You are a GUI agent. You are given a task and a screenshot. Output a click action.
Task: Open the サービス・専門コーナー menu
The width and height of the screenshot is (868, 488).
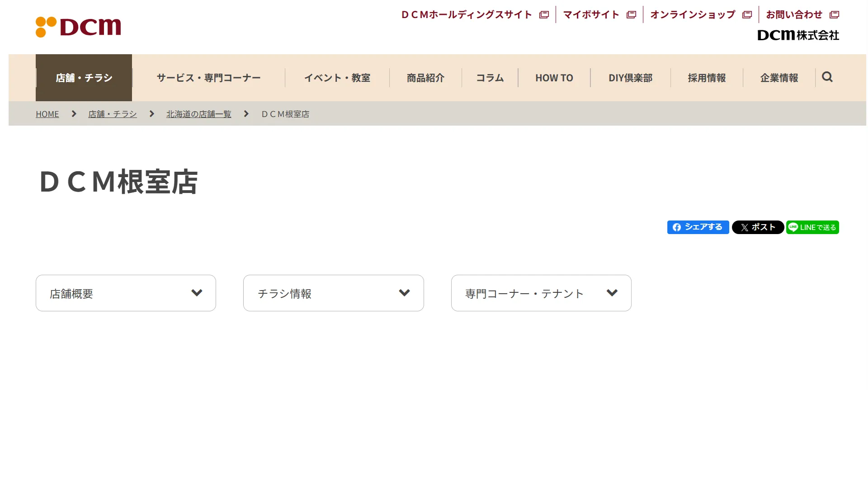pyautogui.click(x=208, y=78)
